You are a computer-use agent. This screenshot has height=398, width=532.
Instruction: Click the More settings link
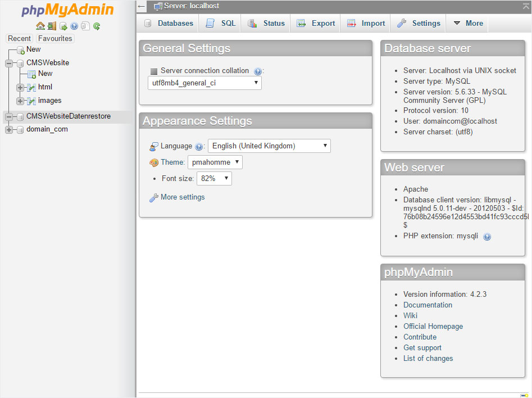(183, 197)
